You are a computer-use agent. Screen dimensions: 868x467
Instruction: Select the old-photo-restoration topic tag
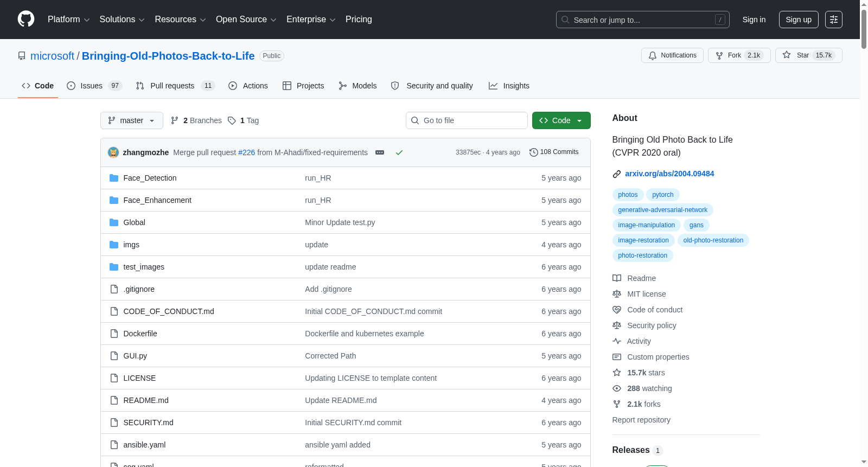pos(713,240)
